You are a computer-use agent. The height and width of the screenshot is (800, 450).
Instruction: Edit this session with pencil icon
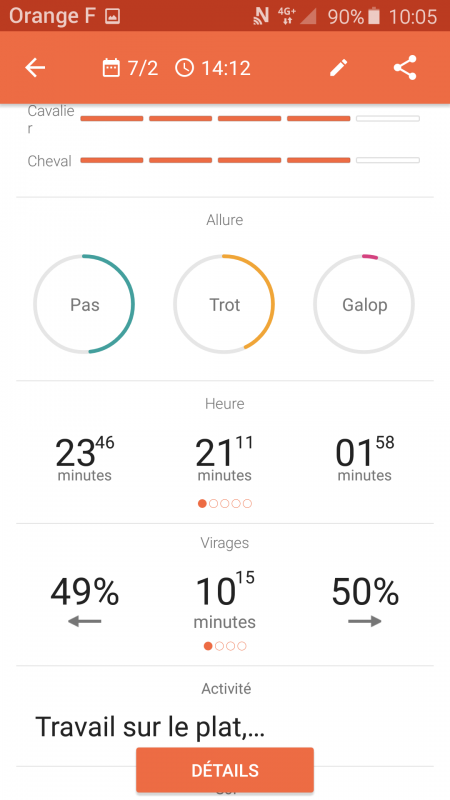[338, 67]
